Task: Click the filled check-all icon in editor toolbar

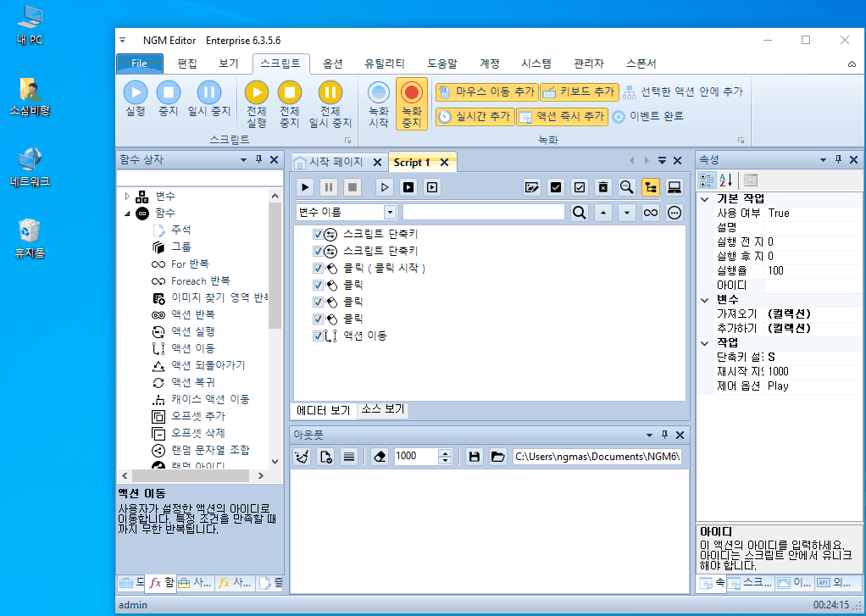Action: 556,187
